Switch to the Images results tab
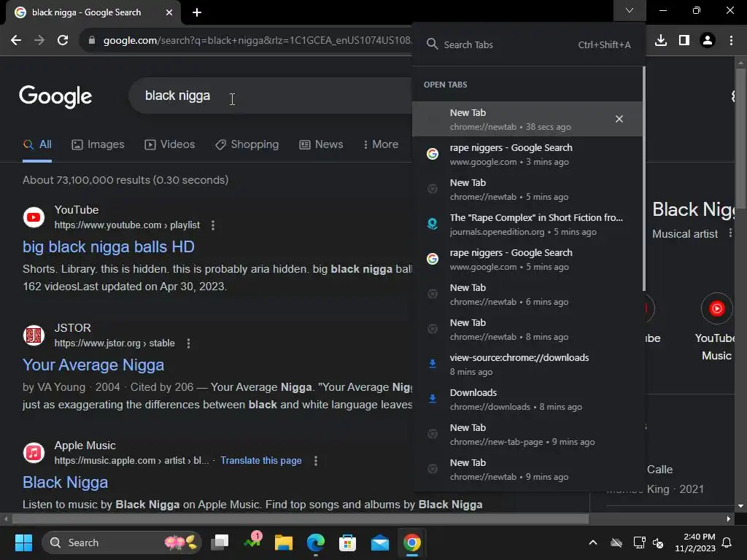The height and width of the screenshot is (560, 747). [x=98, y=144]
